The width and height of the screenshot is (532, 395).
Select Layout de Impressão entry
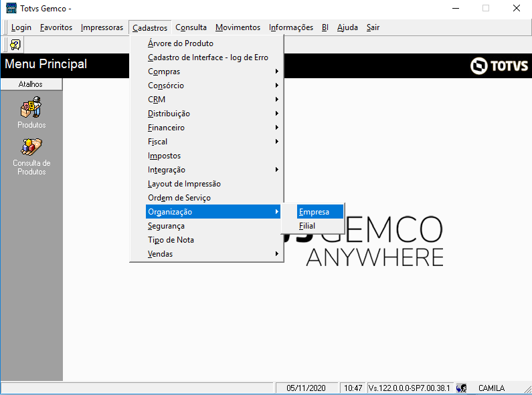coord(213,184)
